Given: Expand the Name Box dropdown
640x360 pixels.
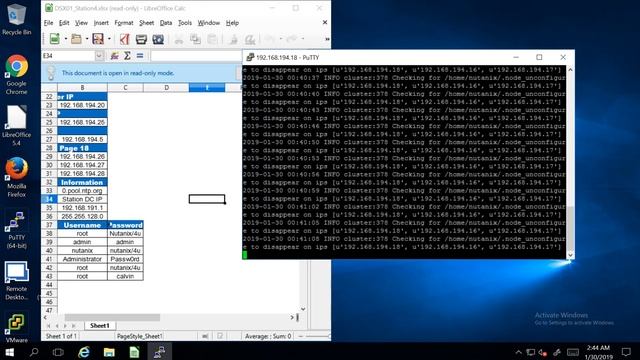Looking at the screenshot, I should [x=99, y=56].
